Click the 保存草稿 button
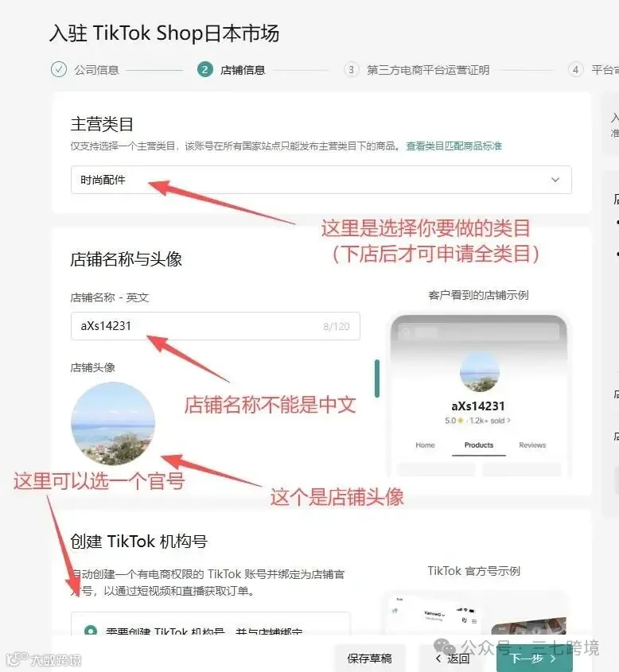Screen dimensions: 619x672 click(x=369, y=658)
